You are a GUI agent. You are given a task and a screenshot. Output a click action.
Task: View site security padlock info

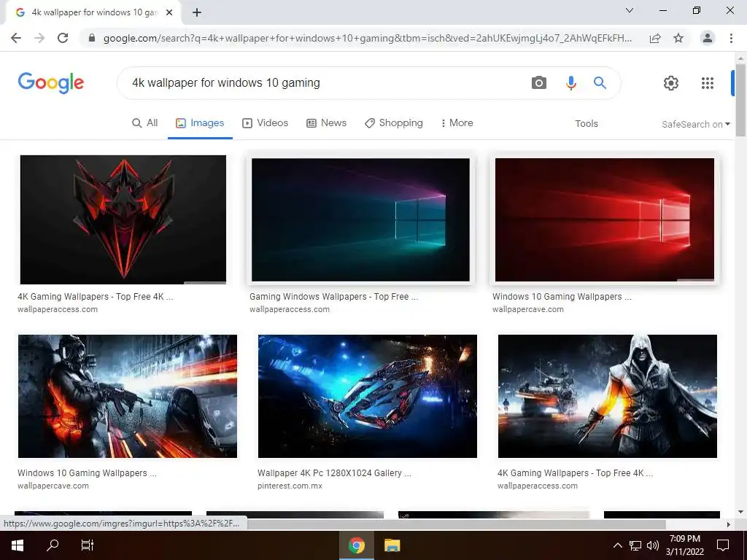(x=92, y=38)
